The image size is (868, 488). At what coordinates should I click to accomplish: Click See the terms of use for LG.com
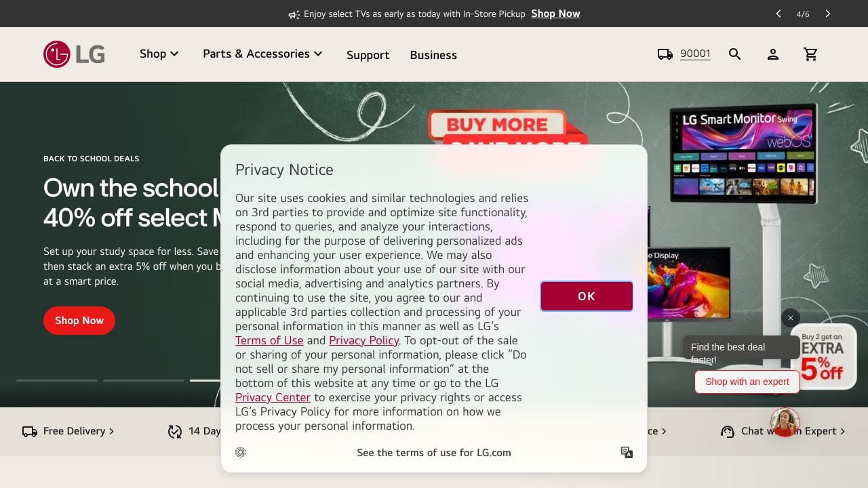434,453
